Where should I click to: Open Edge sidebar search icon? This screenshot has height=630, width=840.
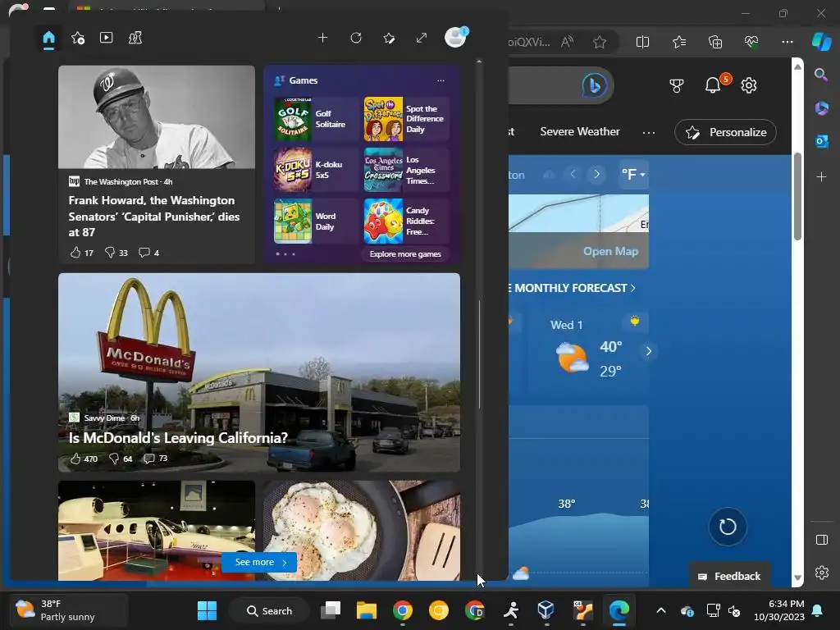click(821, 75)
